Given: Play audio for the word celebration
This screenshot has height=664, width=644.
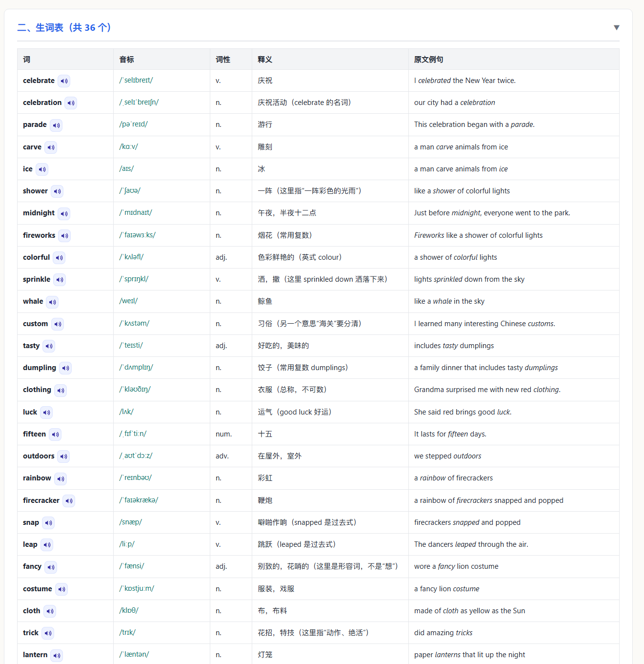Looking at the screenshot, I should click(x=71, y=103).
